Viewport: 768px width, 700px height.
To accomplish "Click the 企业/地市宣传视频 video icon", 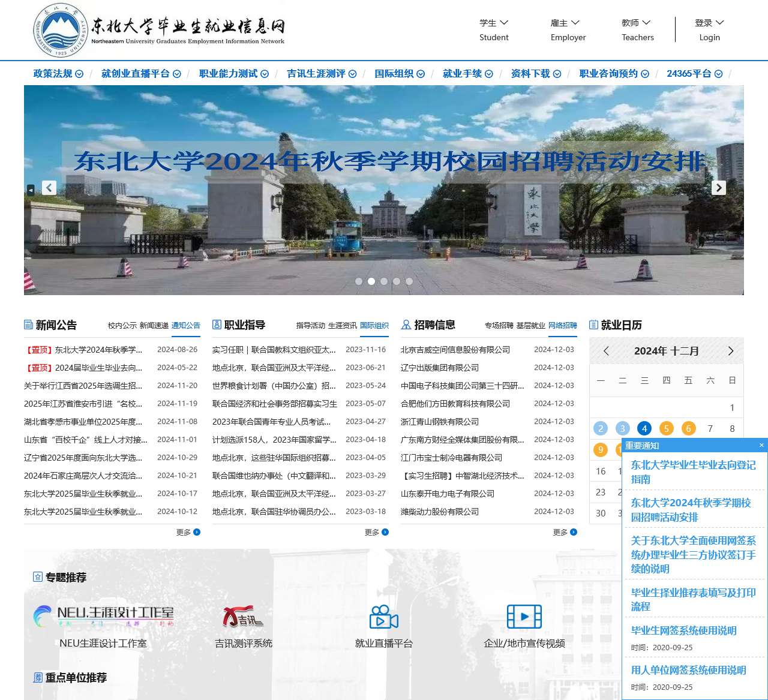I will [524, 618].
